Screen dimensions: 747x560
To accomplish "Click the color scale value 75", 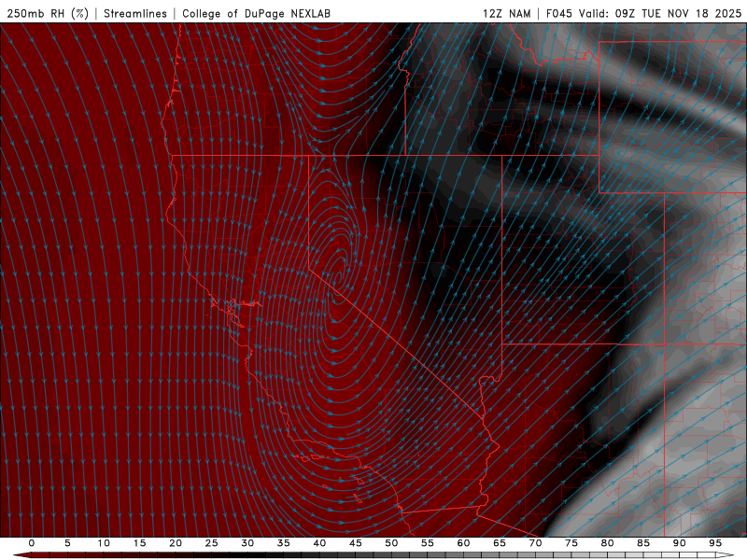I will point(571,543).
